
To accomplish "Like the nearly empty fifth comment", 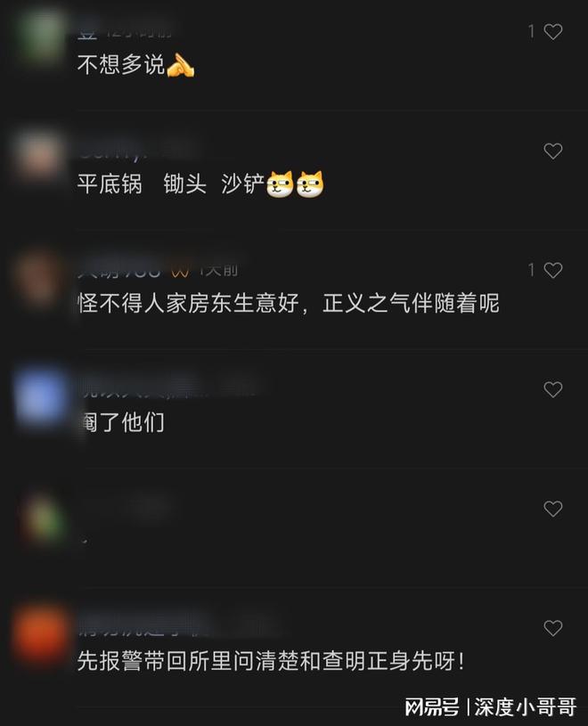I will click(x=553, y=509).
